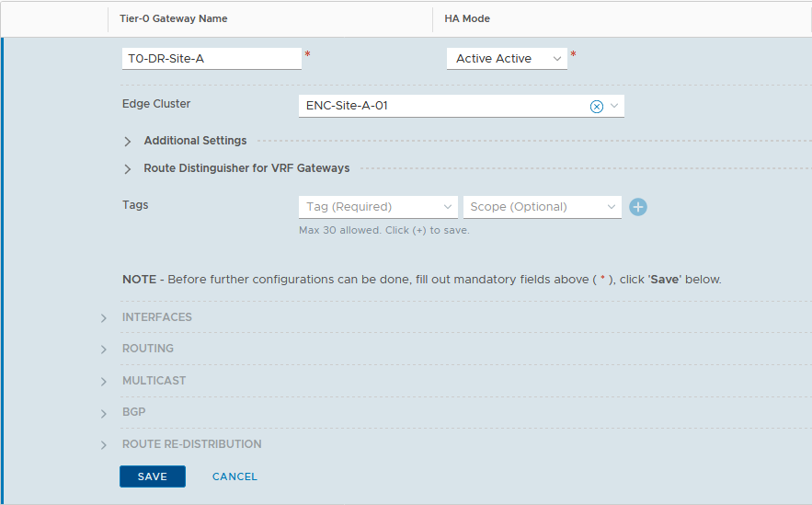Click the Additional Settings label

[x=195, y=141]
